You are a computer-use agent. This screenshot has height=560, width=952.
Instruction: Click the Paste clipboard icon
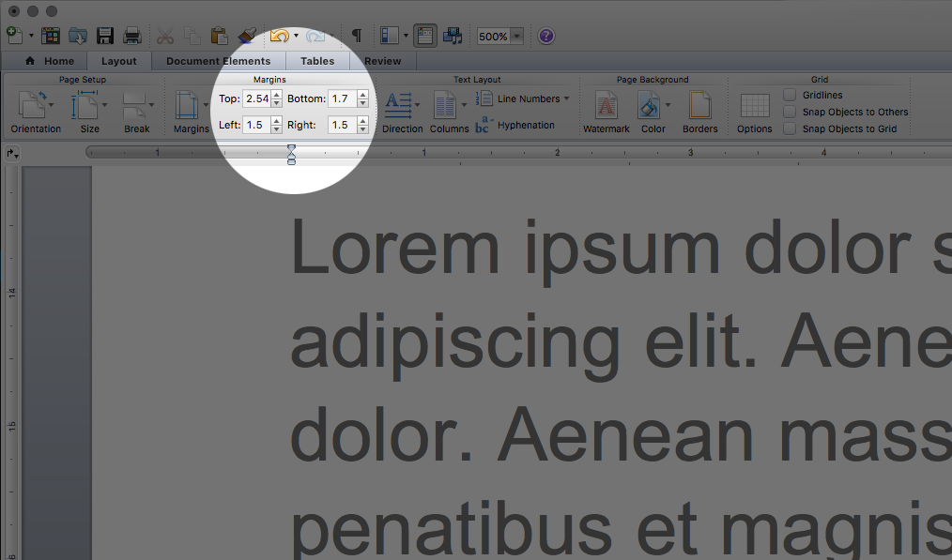[x=219, y=36]
